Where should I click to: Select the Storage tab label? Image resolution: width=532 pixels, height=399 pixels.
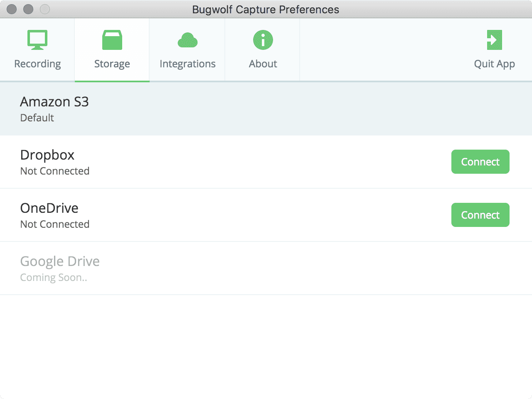[x=112, y=64]
